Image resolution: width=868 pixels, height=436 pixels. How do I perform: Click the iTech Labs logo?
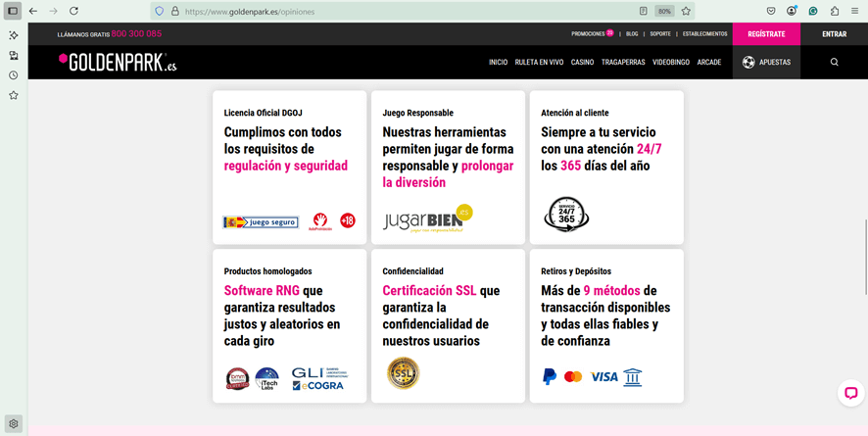coord(266,378)
